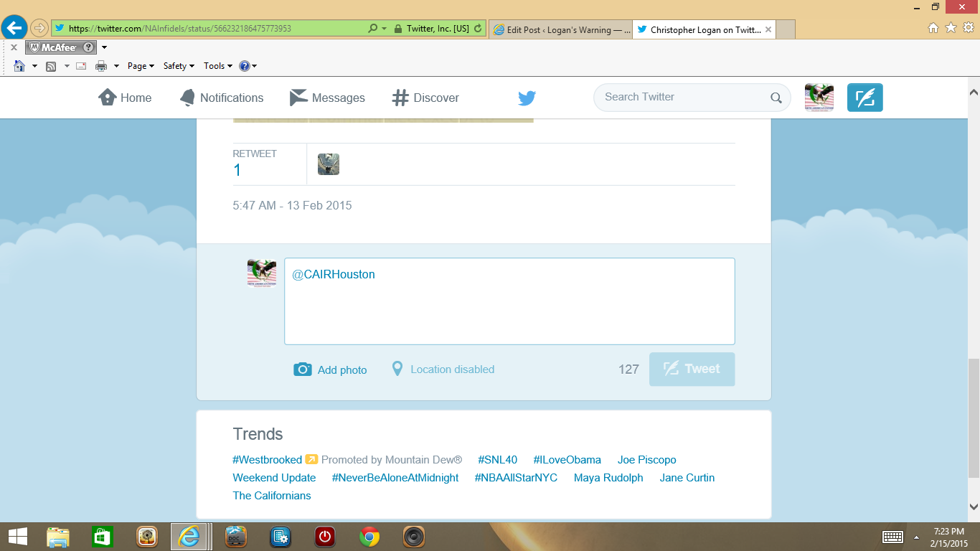Open the retweeter's avatar thumbnail
Viewport: 980px width, 551px height.
(329, 164)
